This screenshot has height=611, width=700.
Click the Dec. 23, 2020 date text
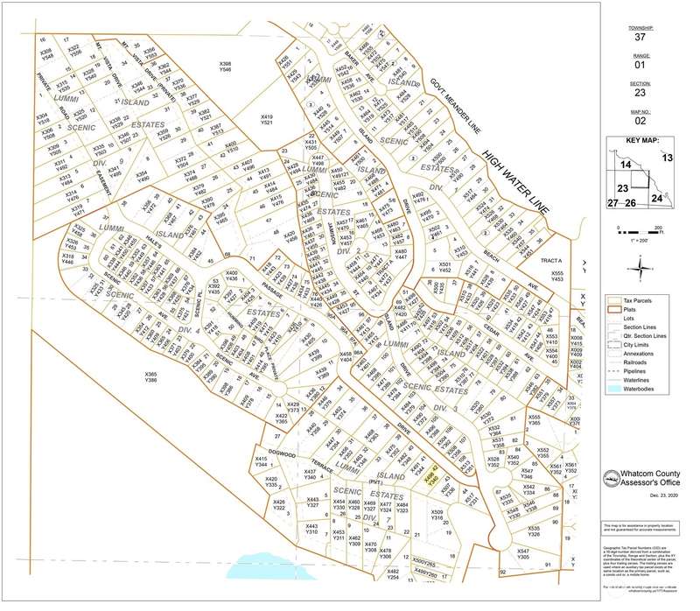(665, 495)
